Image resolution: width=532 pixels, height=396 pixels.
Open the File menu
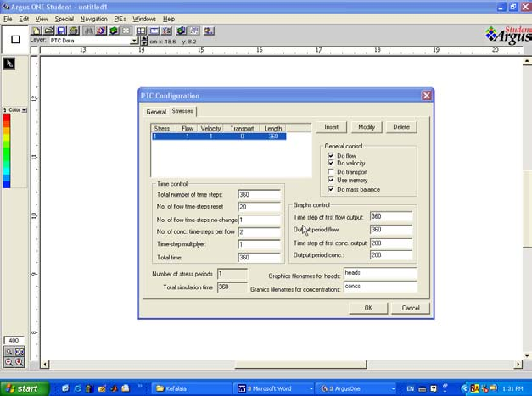[8, 19]
